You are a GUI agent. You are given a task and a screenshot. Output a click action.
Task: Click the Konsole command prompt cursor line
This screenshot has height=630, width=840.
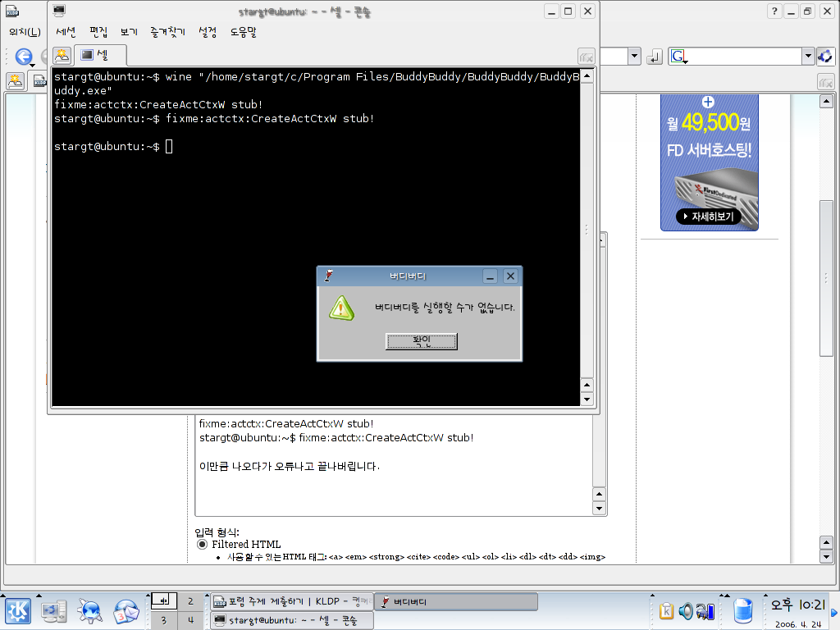[x=113, y=146]
